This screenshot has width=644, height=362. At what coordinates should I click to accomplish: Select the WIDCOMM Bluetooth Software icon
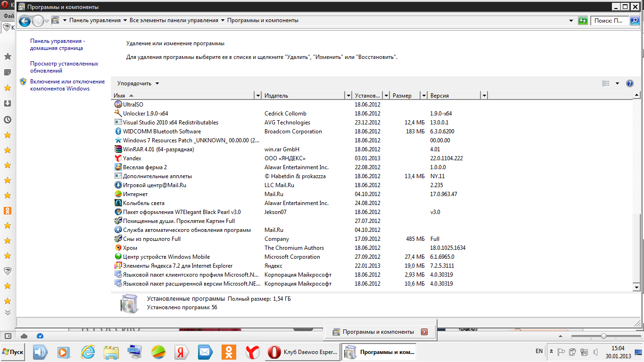coord(118,132)
